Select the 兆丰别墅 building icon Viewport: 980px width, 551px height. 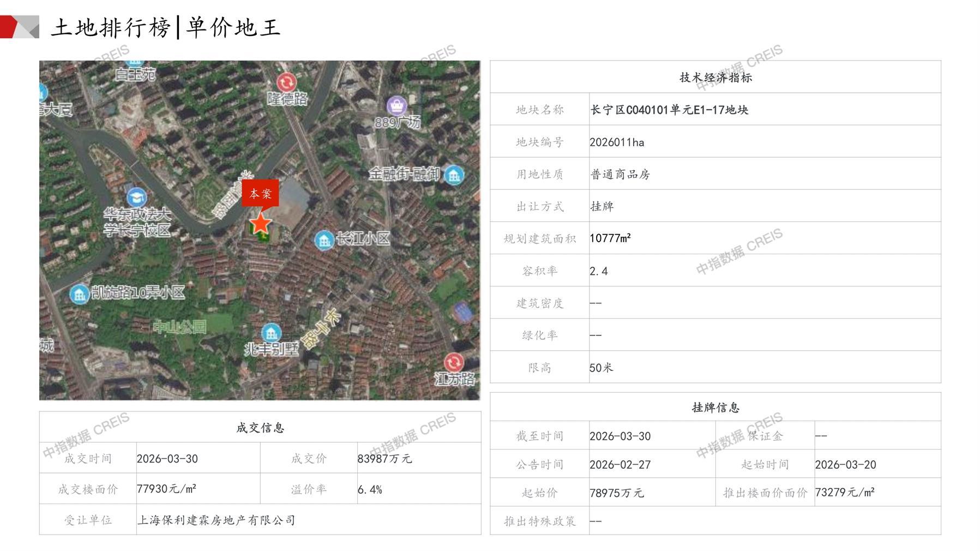coord(271,332)
